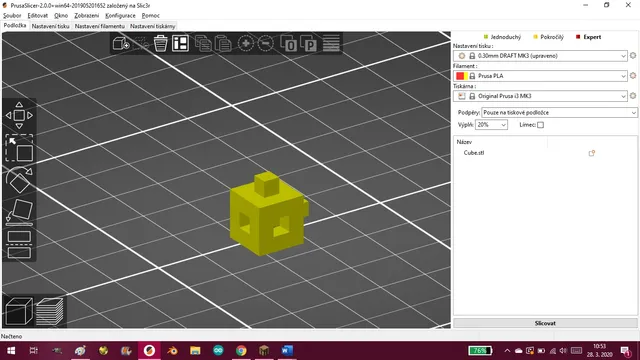Screen dimensions: 640x360
Task: Select the Expert mode
Action: (589, 37)
